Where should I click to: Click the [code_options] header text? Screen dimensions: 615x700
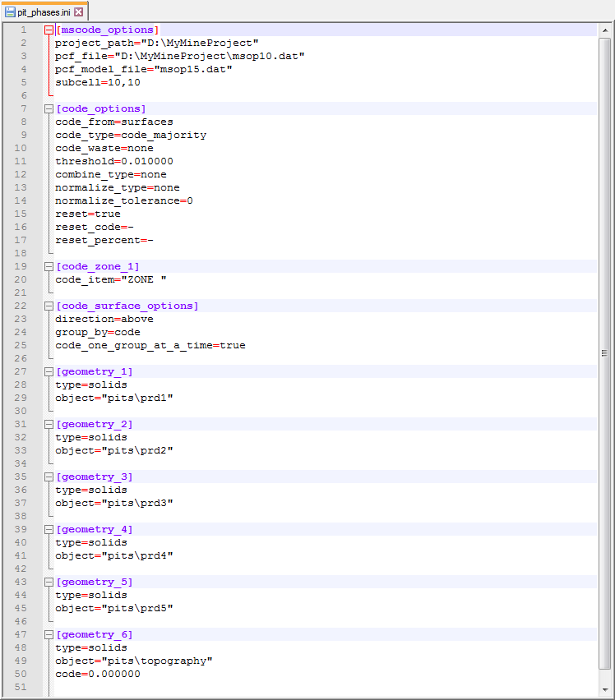tap(101, 109)
